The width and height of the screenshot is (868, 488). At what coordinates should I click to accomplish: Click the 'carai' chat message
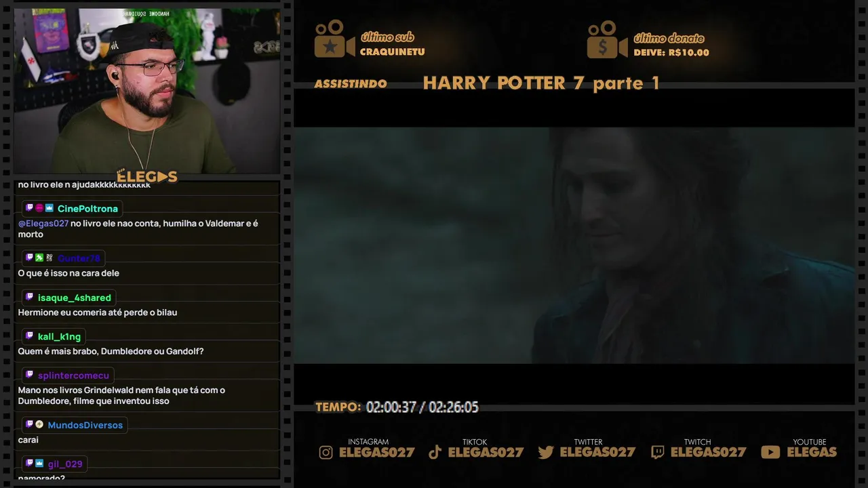pos(28,440)
